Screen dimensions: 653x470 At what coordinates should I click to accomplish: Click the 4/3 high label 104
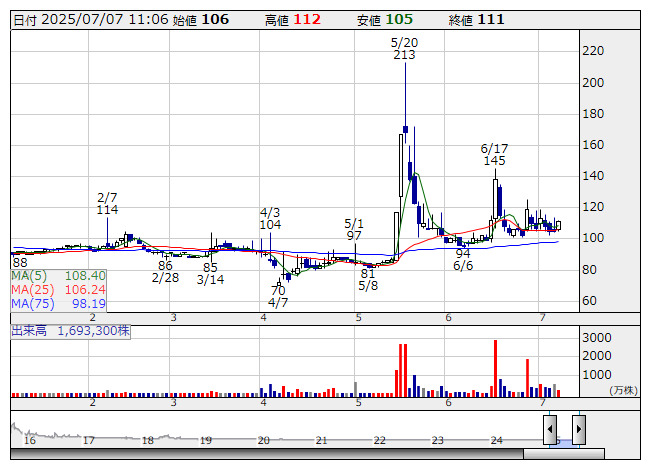(270, 225)
